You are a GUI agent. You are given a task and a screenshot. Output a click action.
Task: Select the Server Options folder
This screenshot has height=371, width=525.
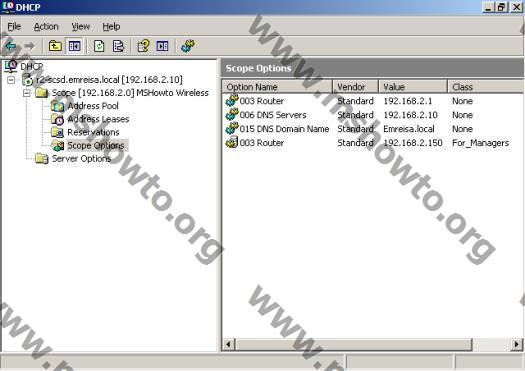point(81,159)
